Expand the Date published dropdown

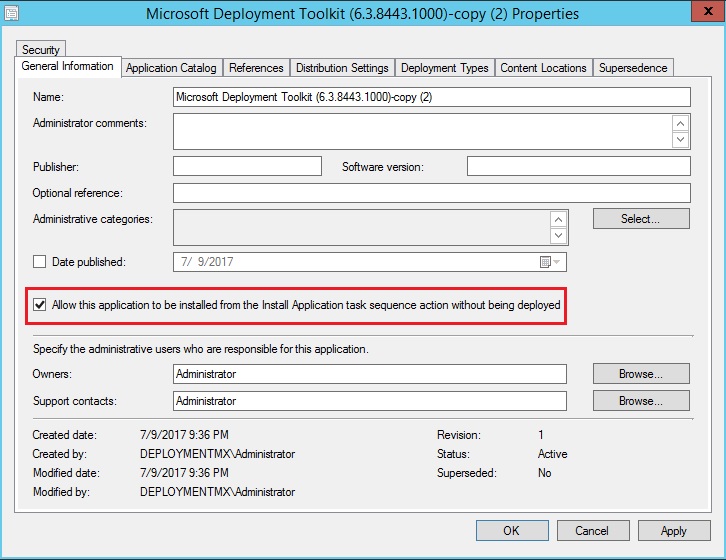coord(558,262)
